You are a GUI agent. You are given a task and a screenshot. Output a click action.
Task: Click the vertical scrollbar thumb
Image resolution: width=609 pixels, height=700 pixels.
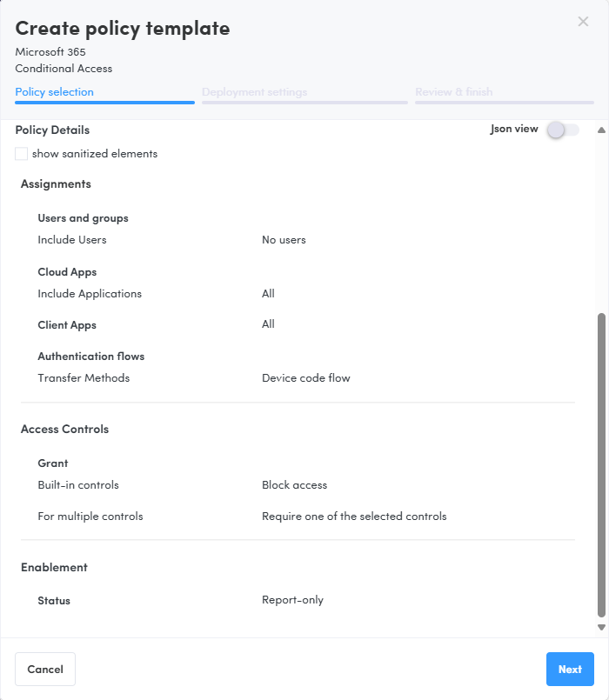pos(600,465)
